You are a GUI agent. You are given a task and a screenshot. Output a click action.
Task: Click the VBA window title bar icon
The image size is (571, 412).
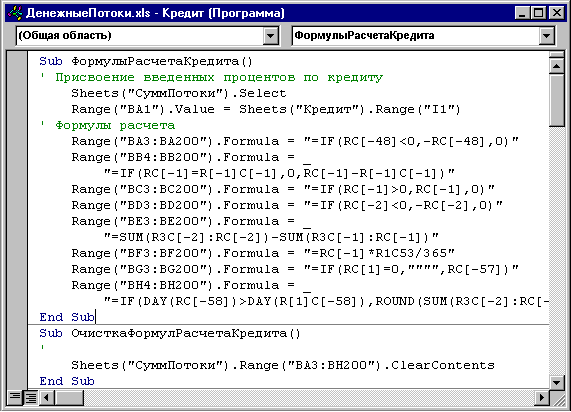[x=15, y=13]
